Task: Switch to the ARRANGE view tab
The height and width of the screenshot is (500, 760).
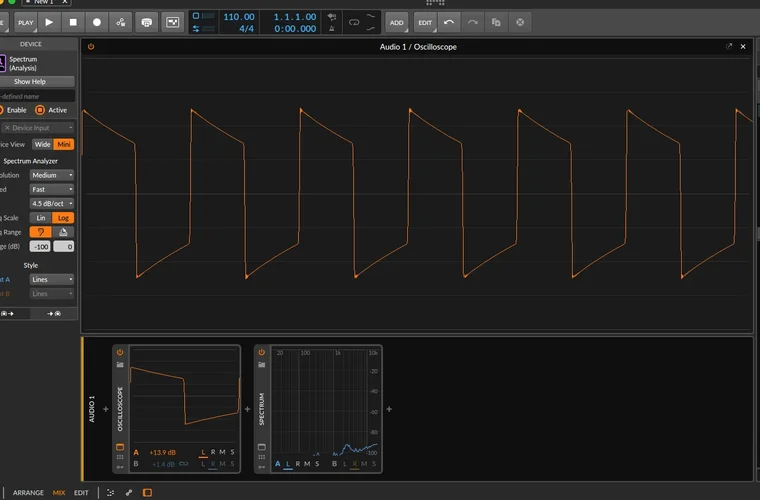Action: pos(28,492)
